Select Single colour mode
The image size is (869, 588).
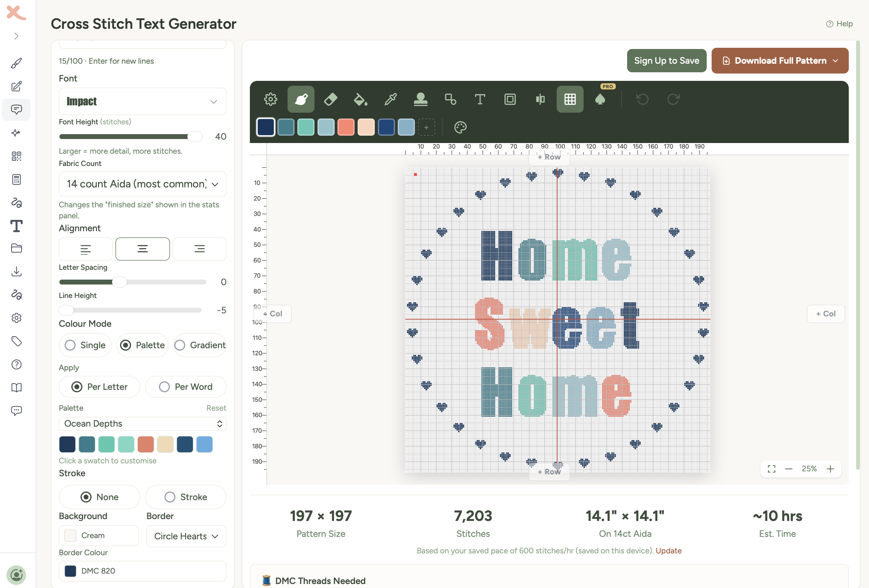tap(85, 345)
